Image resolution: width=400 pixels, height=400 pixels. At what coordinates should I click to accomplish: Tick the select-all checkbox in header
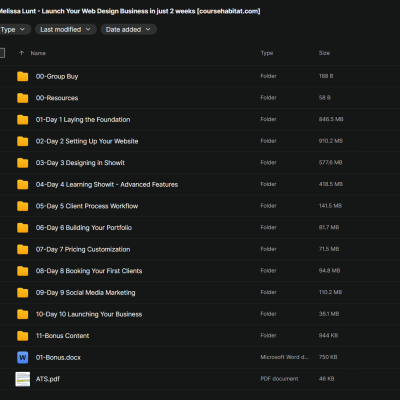(2, 53)
